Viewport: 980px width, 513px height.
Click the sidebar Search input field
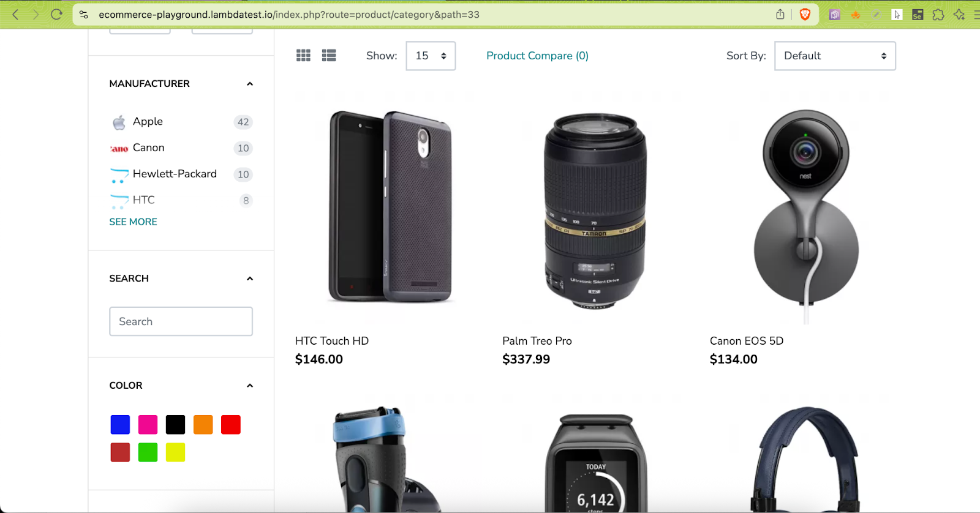181,321
